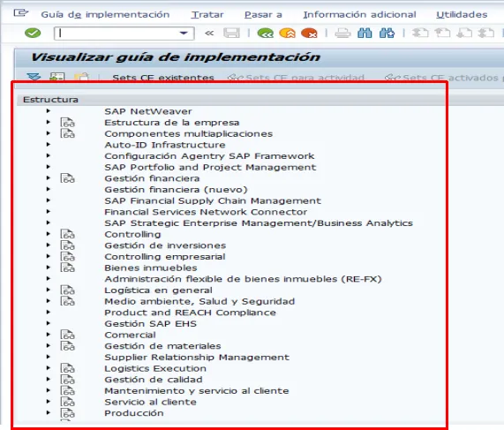The image size is (504, 430).
Task: Click the green Back arrow icon
Action: [265, 34]
